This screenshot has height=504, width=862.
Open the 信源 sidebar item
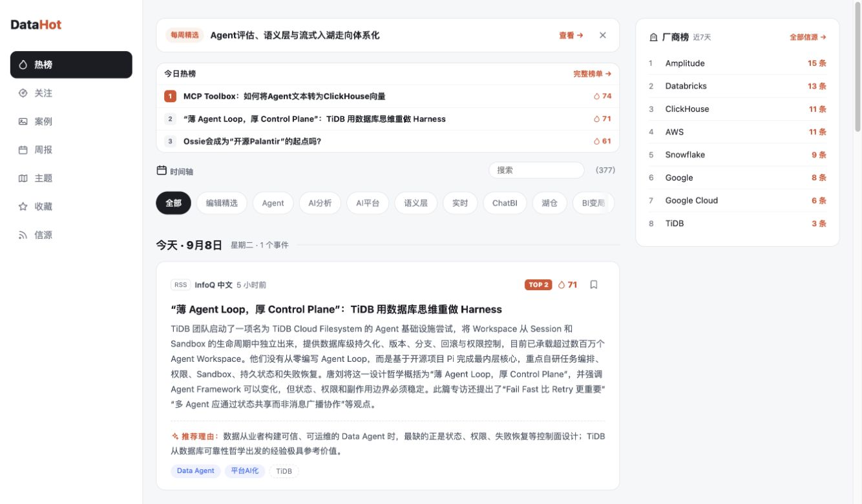tap(71, 235)
